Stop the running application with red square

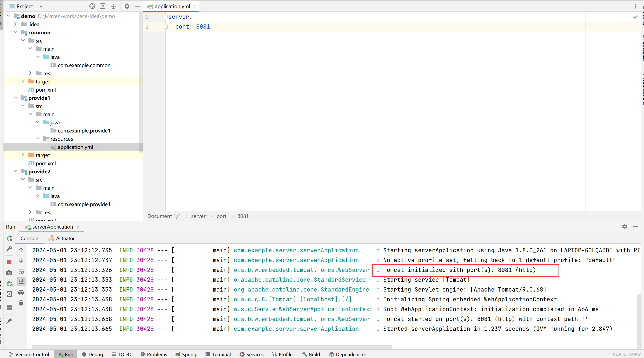(9, 262)
